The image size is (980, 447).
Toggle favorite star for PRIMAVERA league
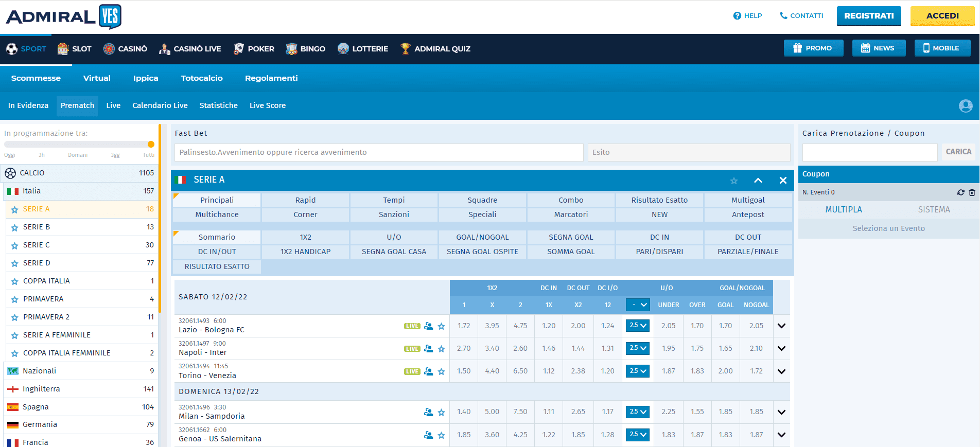click(x=14, y=299)
